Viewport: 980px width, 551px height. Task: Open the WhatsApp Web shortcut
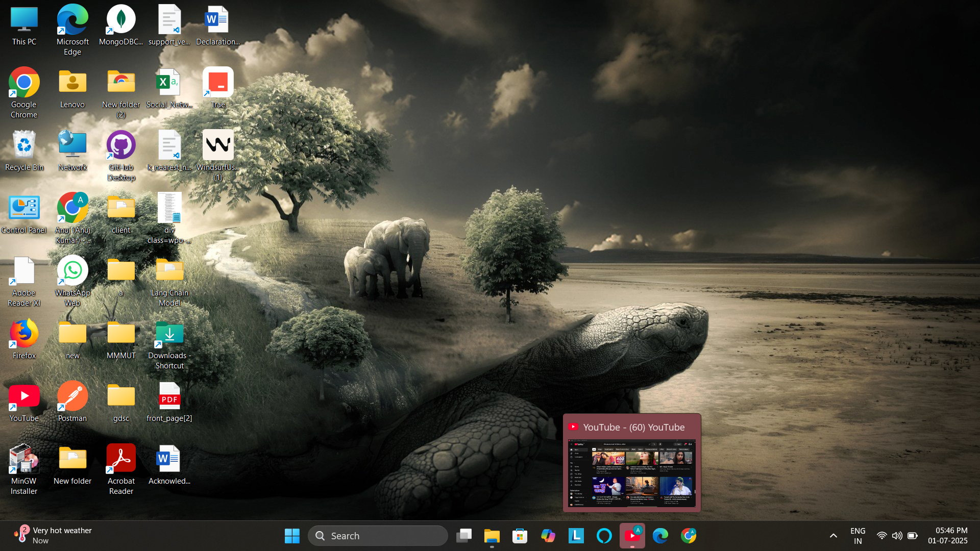pos(72,271)
